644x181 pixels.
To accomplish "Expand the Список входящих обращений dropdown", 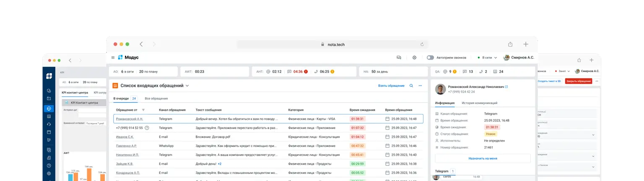I will [187, 85].
